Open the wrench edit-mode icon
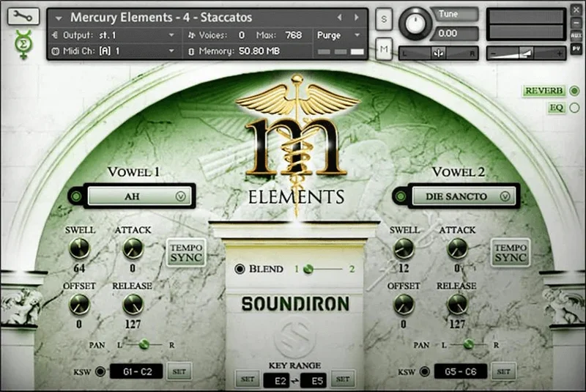The image size is (586, 392). (23, 16)
